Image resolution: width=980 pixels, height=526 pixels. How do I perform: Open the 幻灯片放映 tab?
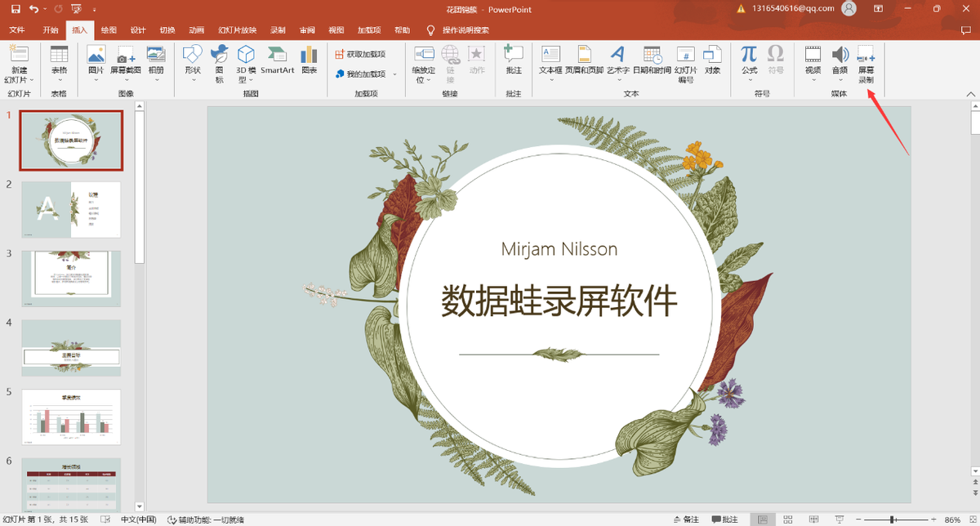pos(237,30)
